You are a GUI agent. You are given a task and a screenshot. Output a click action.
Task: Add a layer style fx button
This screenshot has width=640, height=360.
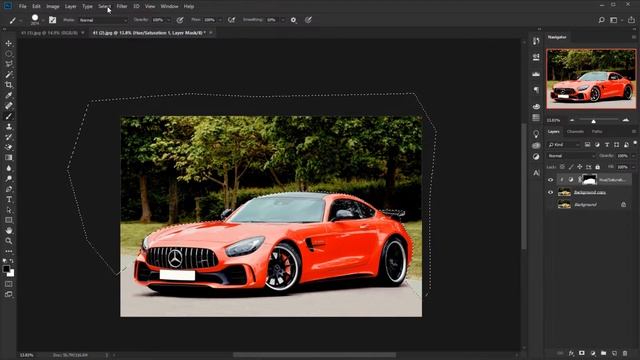point(571,353)
